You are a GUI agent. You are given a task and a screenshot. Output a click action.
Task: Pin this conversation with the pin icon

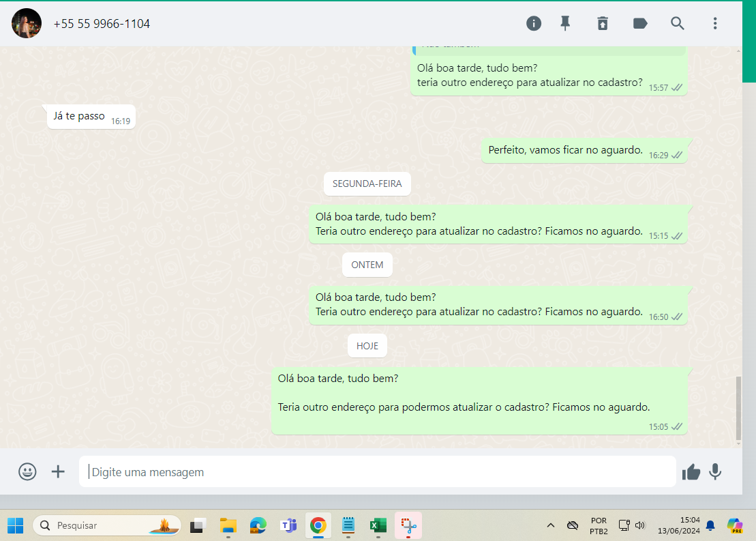pyautogui.click(x=565, y=23)
